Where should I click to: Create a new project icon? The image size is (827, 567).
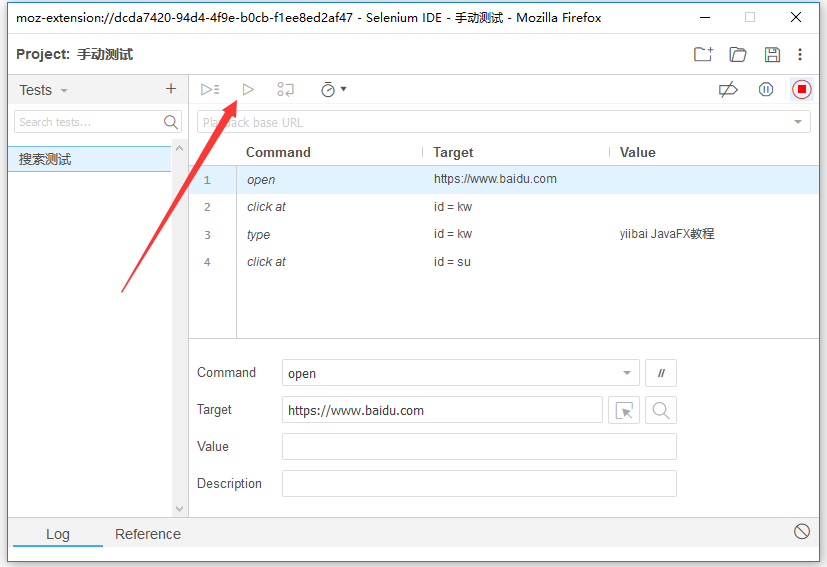(704, 55)
